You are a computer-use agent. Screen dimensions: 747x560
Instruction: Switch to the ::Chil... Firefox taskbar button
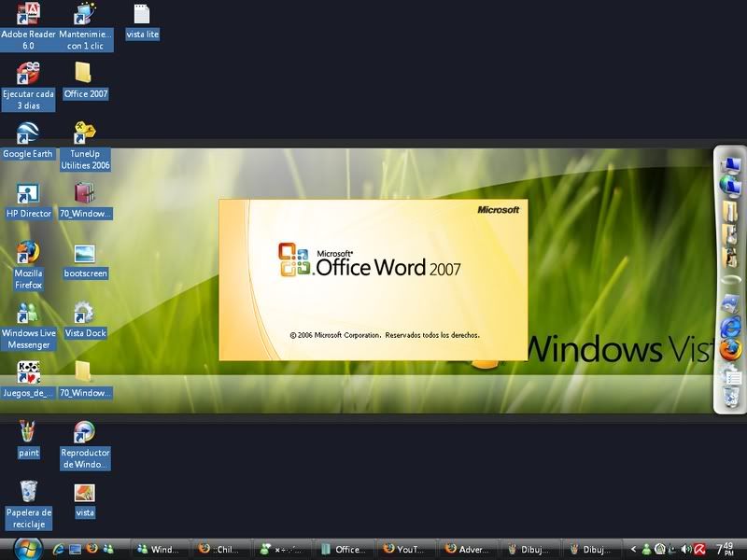(220, 549)
